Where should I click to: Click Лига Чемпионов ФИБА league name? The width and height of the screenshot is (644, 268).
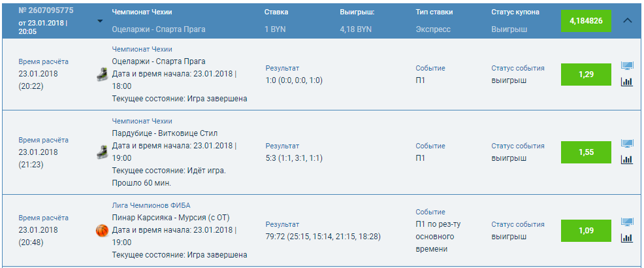tap(151, 205)
